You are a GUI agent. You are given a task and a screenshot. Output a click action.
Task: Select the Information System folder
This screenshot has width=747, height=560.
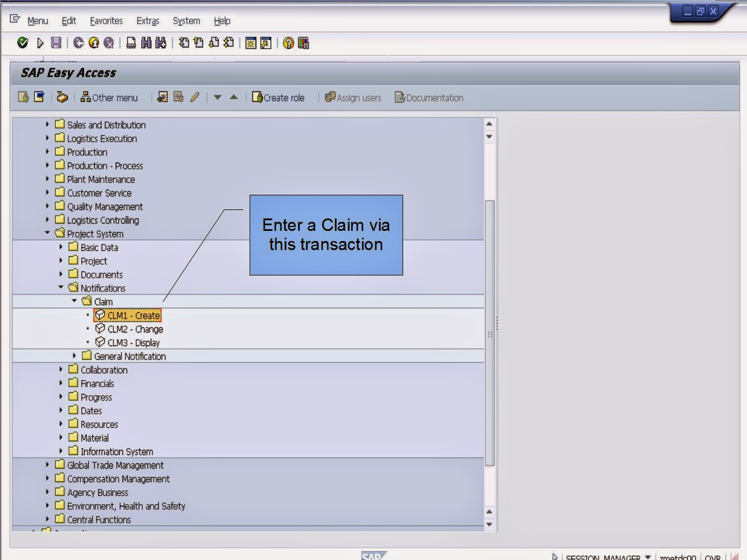(111, 451)
